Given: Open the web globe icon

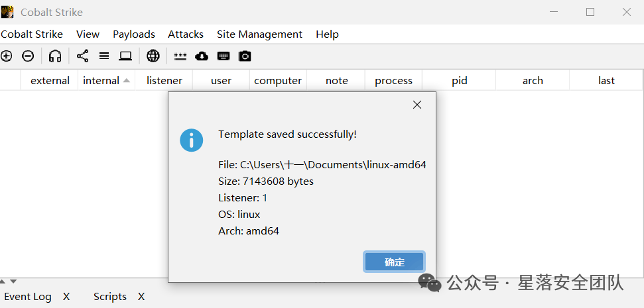Looking at the screenshot, I should (x=153, y=56).
